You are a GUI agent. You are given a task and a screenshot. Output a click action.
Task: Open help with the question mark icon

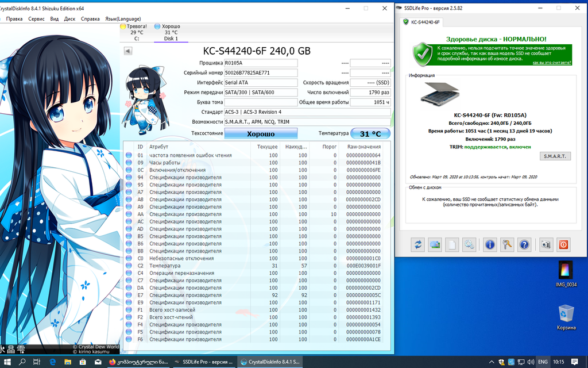[524, 244]
